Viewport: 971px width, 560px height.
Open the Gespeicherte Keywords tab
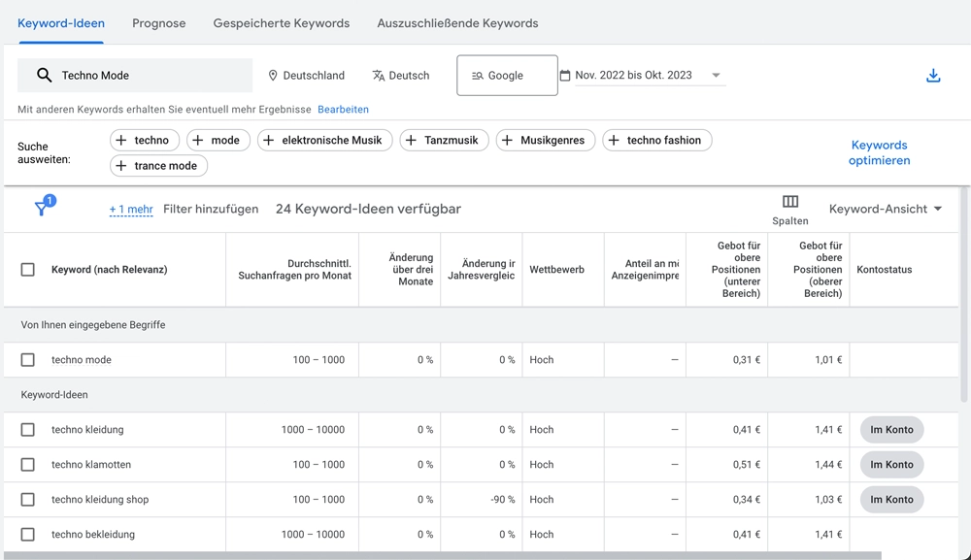point(282,23)
